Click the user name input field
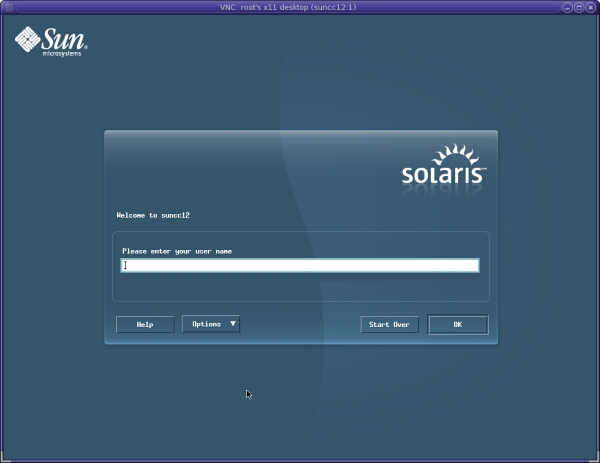Image resolution: width=600 pixels, height=463 pixels. [300, 266]
